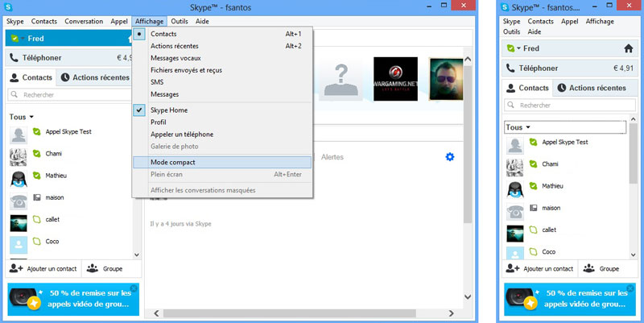Click search magnifier icon in compact window
Screen dimensions: 644x323
(x=511, y=105)
